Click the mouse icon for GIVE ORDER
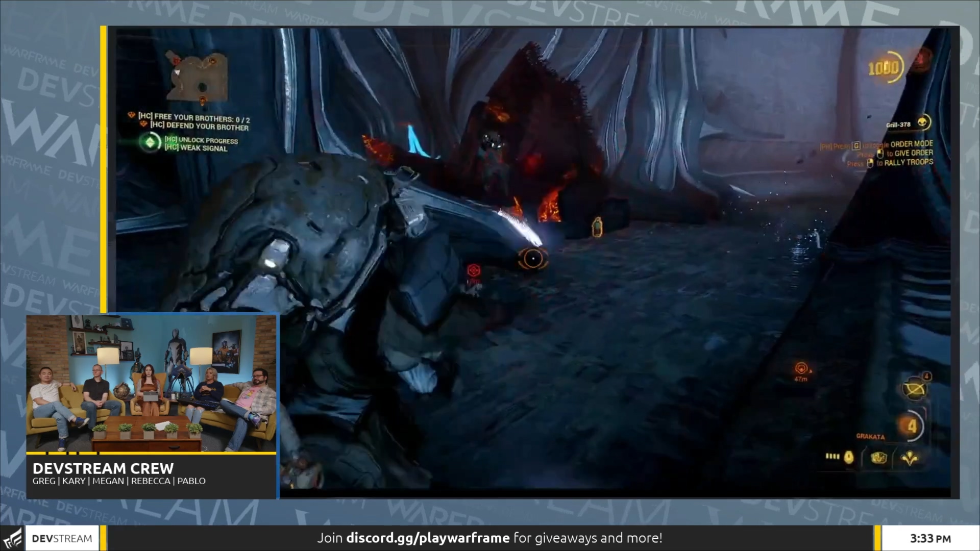Image resolution: width=980 pixels, height=551 pixels. click(x=880, y=154)
